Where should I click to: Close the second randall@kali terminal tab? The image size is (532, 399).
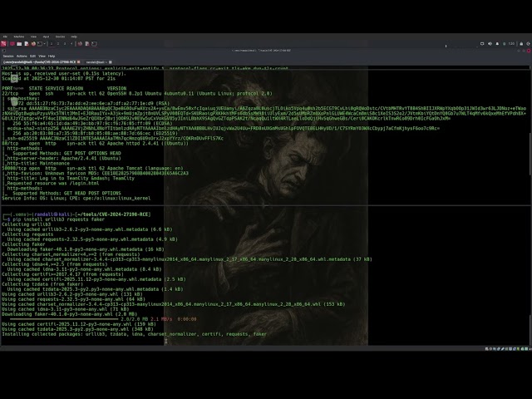(x=111, y=62)
